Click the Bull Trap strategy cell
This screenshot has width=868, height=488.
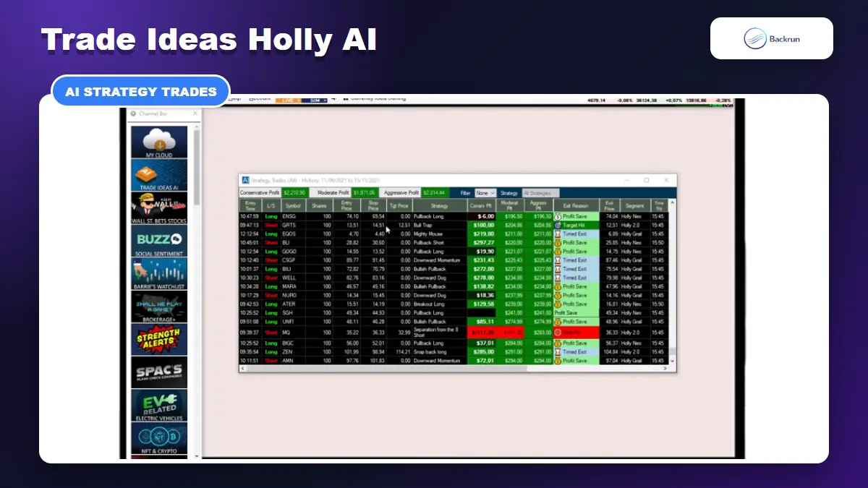(439, 225)
